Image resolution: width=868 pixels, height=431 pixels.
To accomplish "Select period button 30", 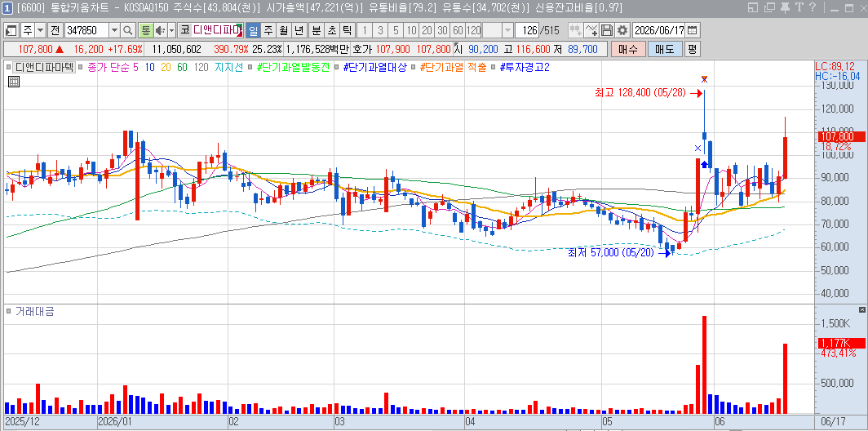I will coord(442,30).
